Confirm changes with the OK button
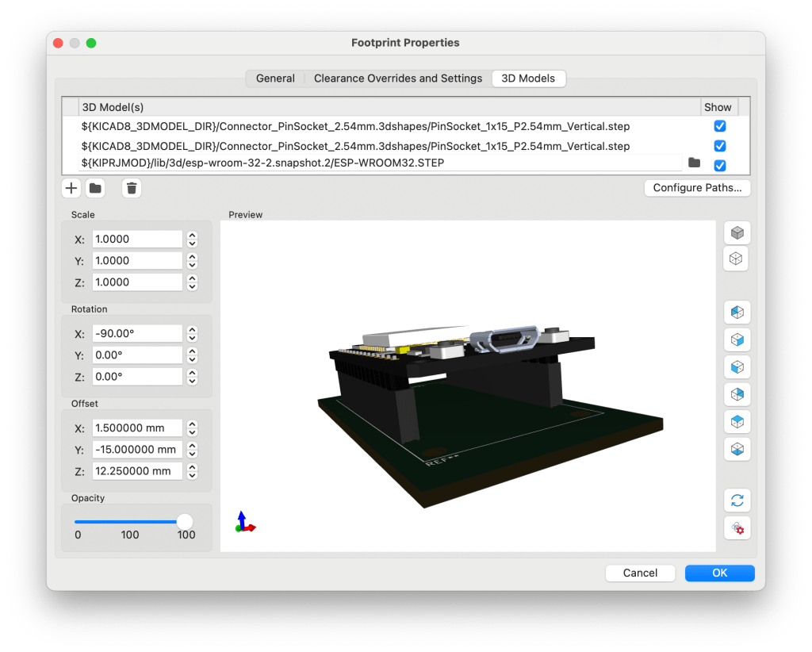This screenshot has width=812, height=652. click(719, 573)
